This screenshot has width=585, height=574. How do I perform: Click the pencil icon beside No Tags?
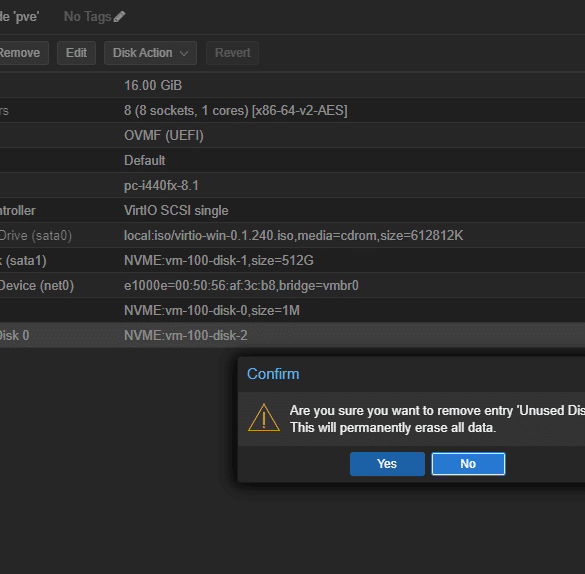coord(119,17)
